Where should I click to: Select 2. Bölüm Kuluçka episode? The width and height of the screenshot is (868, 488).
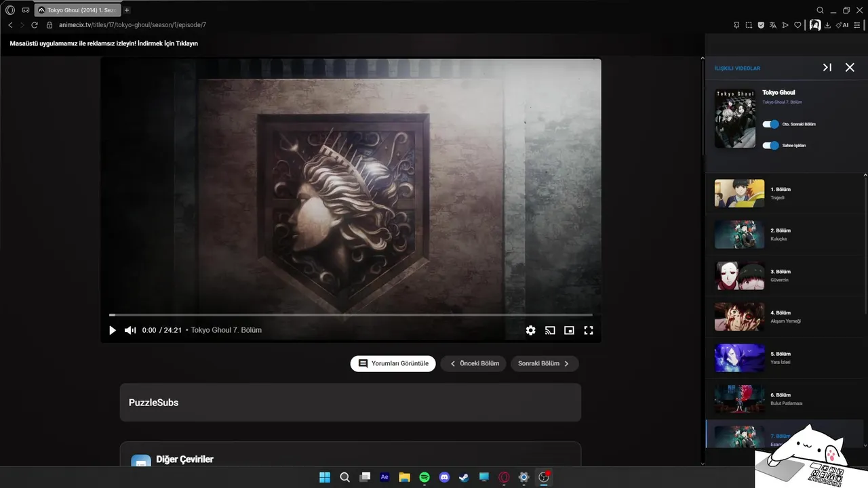tap(785, 235)
